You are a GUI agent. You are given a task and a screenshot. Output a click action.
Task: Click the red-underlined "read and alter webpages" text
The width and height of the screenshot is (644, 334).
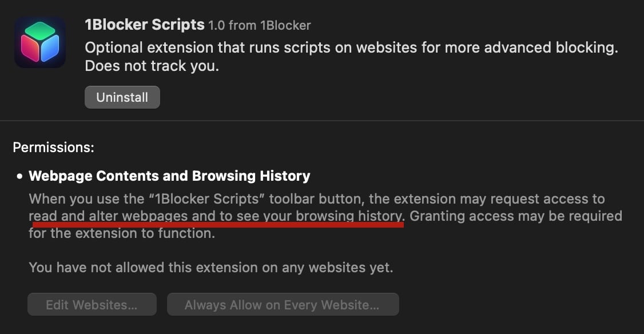click(x=106, y=216)
